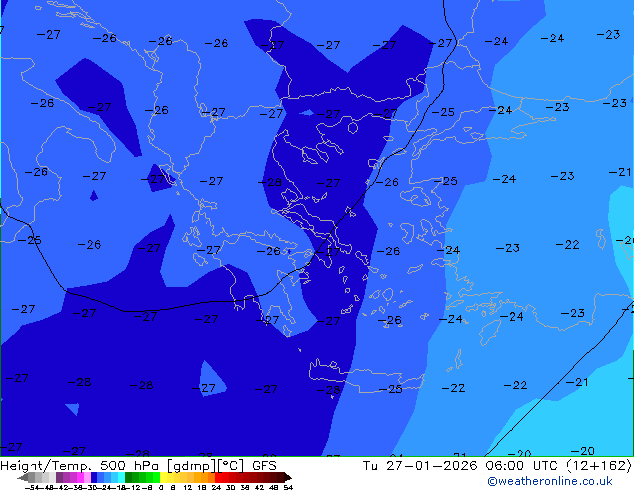Click the grey arrow end of the color scale
This screenshot has width=634, height=490.
23,478
